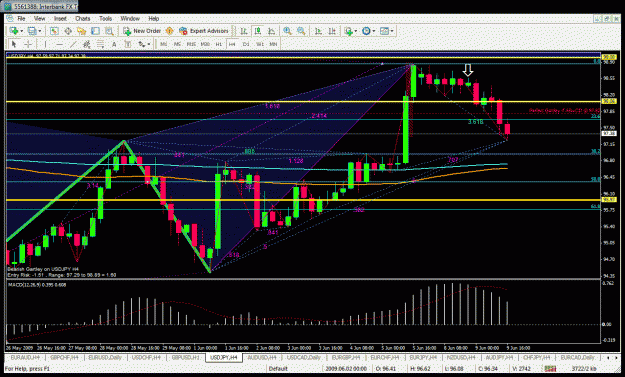Switch to H1 timeframe
This screenshot has height=377, width=625.
point(218,44)
